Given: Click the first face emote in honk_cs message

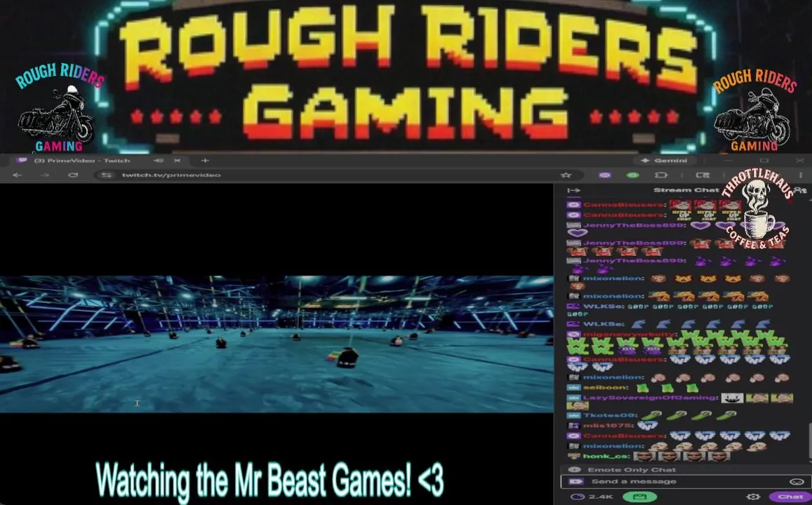Looking at the screenshot, I should [644, 457].
